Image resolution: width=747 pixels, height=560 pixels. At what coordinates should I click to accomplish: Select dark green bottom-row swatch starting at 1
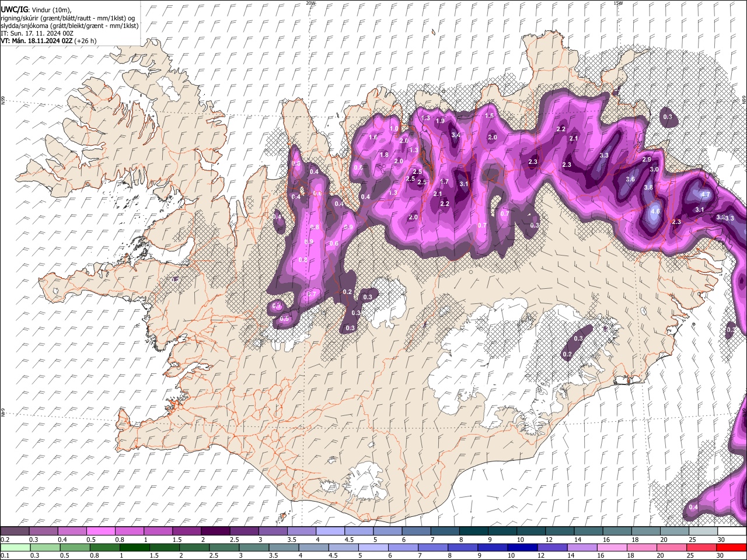tap(134, 548)
